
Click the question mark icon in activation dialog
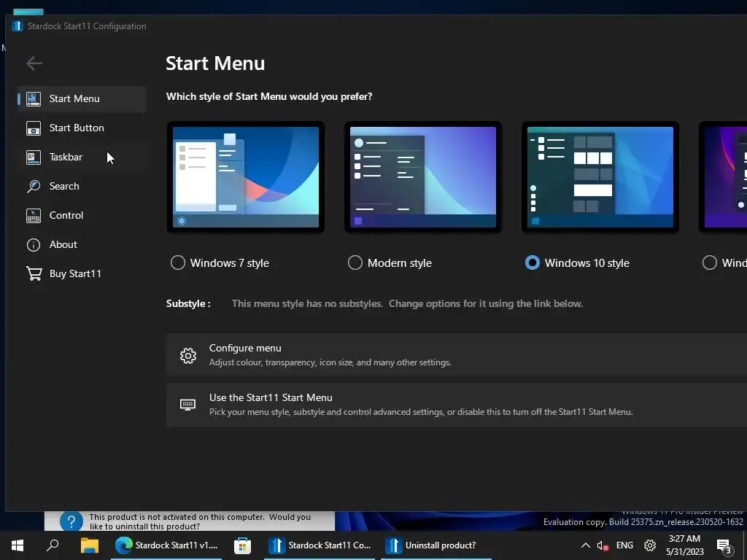point(71,521)
